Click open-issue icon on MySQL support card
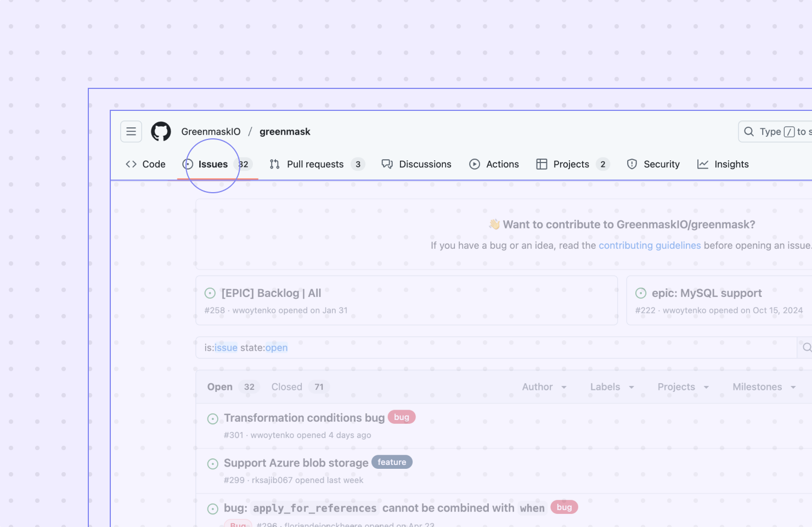The height and width of the screenshot is (527, 812). pyautogui.click(x=641, y=293)
